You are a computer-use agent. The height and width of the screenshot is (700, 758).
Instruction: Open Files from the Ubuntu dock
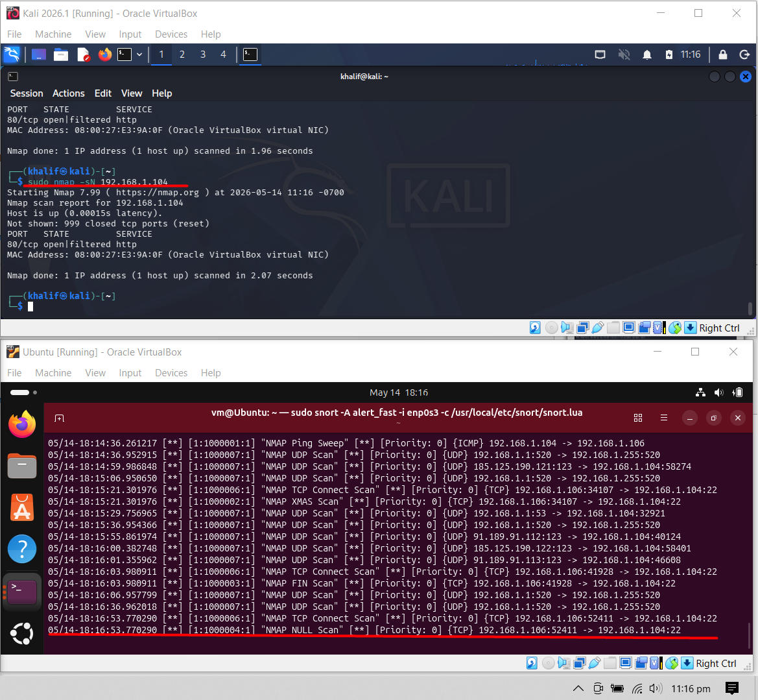pos(22,466)
